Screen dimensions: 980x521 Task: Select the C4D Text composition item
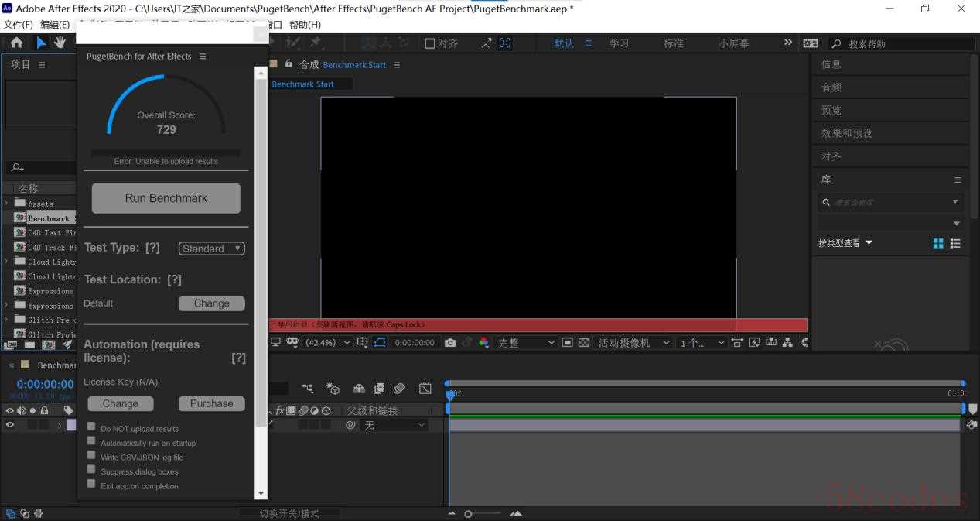click(45, 232)
